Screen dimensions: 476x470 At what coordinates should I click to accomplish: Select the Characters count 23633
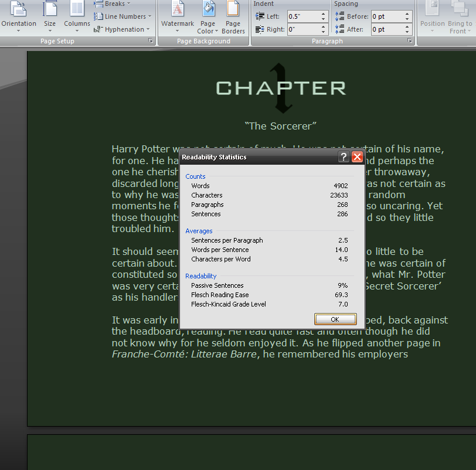pyautogui.click(x=339, y=195)
